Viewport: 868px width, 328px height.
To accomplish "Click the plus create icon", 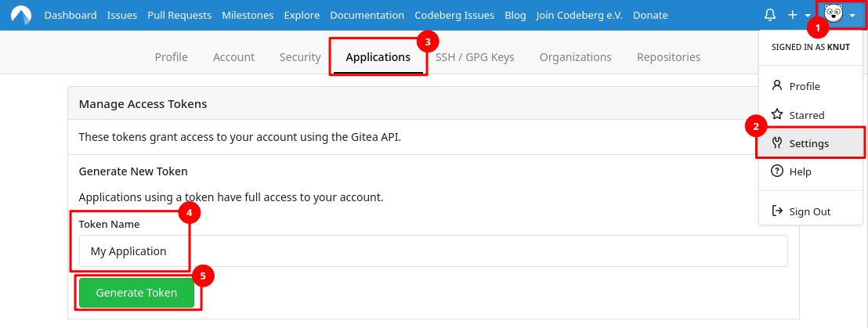I will [x=792, y=15].
